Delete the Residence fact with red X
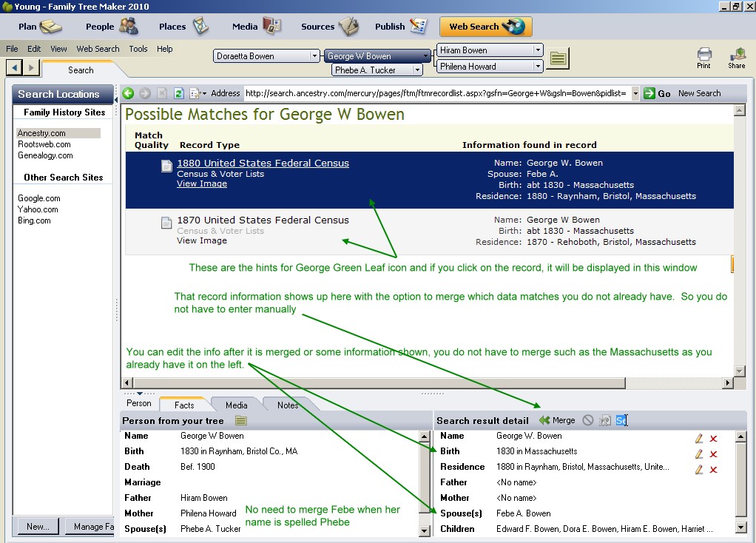 click(714, 470)
